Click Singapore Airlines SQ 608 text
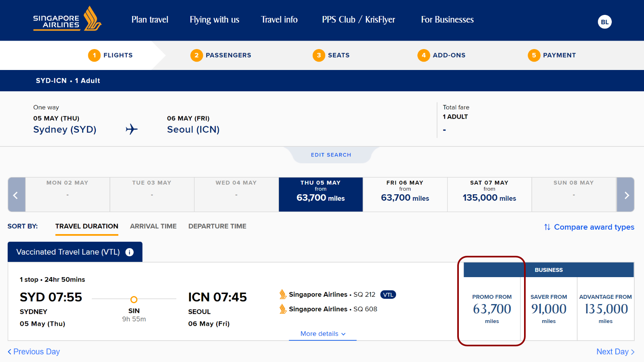The image size is (644, 362). [333, 309]
